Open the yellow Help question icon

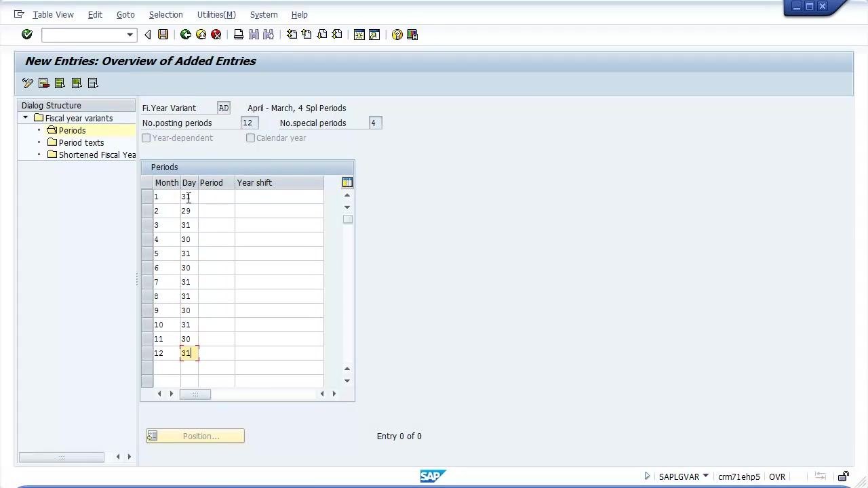(x=397, y=35)
